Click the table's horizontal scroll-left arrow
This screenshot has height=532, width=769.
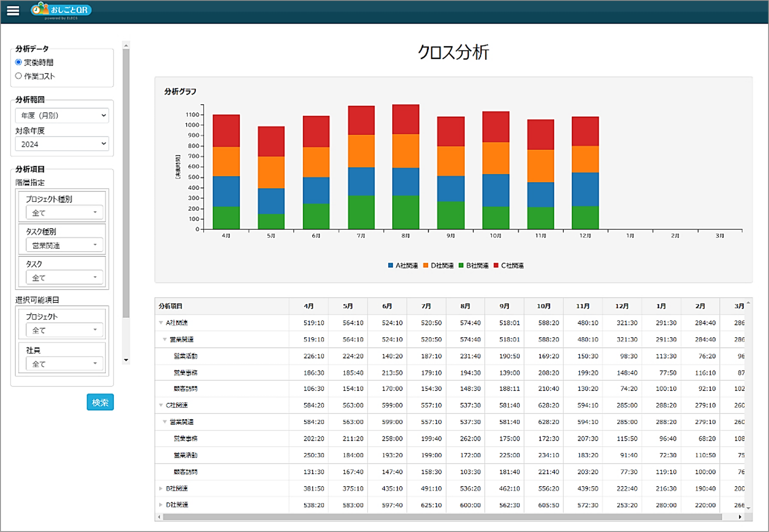click(x=159, y=517)
